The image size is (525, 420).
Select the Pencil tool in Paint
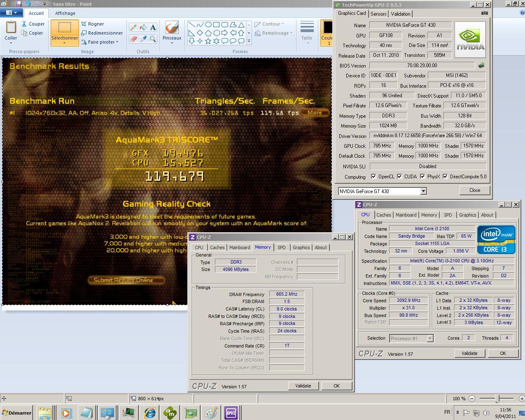[x=133, y=28]
